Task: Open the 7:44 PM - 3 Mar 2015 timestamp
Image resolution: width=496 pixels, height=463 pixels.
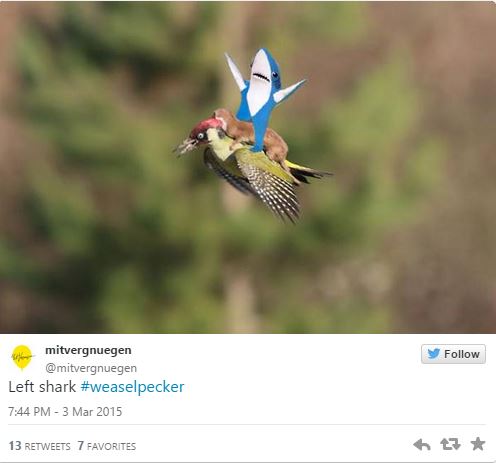Action: pyautogui.click(x=65, y=412)
